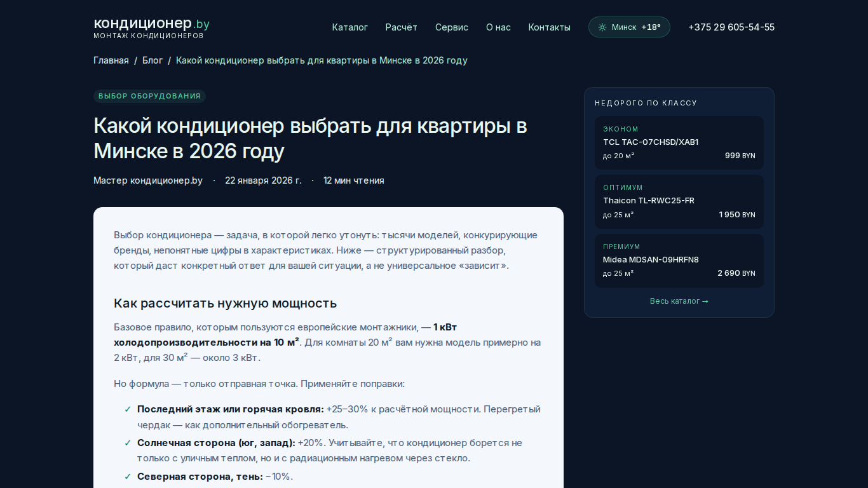Click the date 22 января 2026 г.
The width and height of the screenshot is (868, 488).
263,180
